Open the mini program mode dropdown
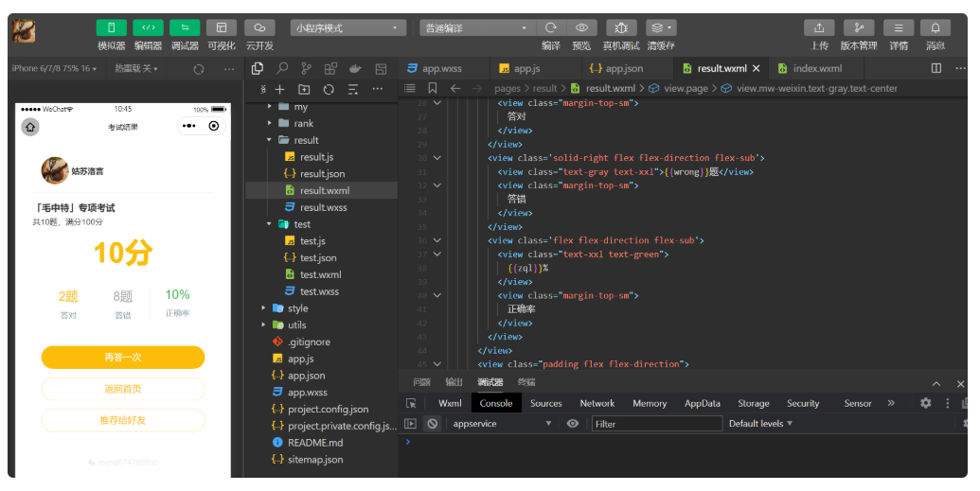The image size is (980, 491). pyautogui.click(x=348, y=28)
